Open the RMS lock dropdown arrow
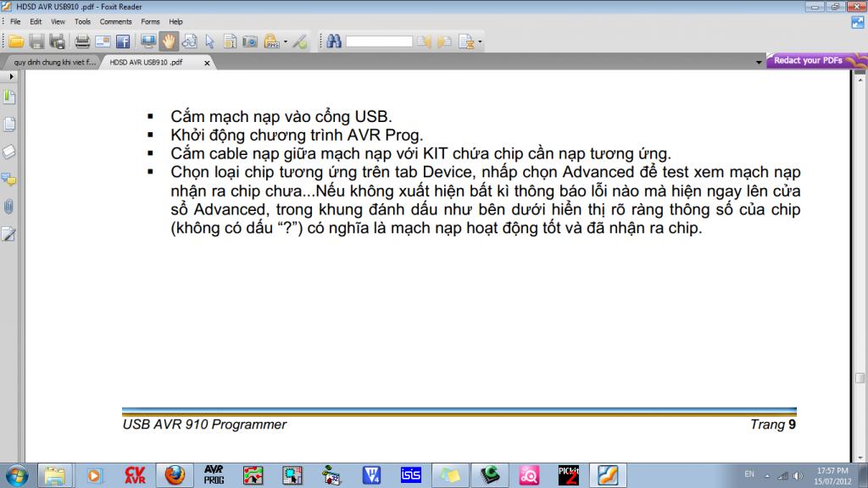Screen dimensions: 868x488 pos(286,42)
